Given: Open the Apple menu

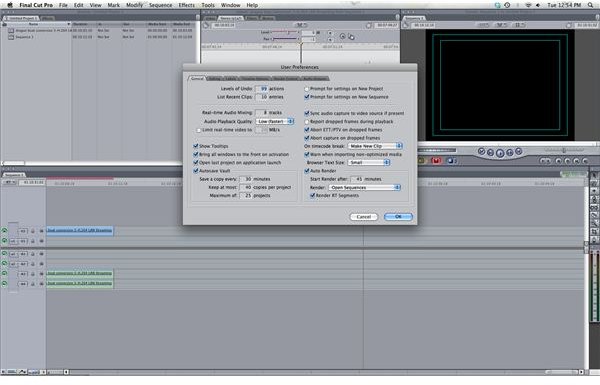Looking at the screenshot, I should click(10, 5).
